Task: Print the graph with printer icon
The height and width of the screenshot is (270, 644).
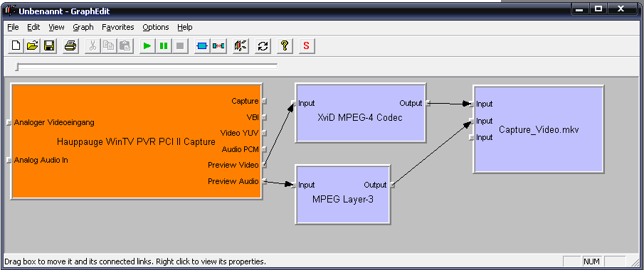Action: pyautogui.click(x=70, y=45)
